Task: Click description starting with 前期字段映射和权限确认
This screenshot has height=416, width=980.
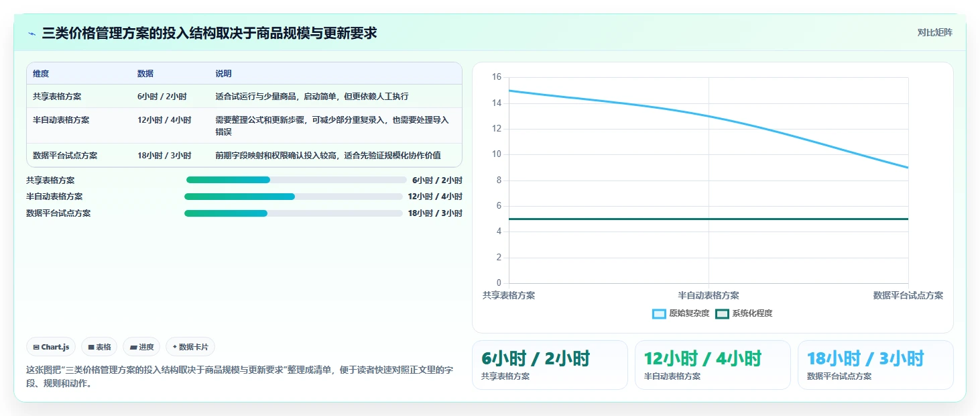Action: [x=328, y=155]
